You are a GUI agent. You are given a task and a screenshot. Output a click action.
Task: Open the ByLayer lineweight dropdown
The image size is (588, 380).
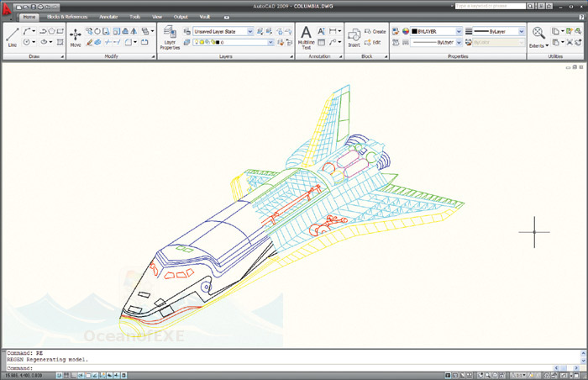pyautogui.click(x=498, y=32)
